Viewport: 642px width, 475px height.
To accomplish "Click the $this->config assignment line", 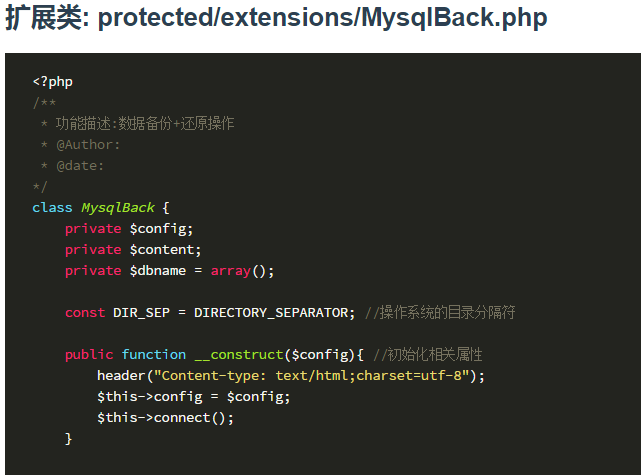I will coord(194,396).
